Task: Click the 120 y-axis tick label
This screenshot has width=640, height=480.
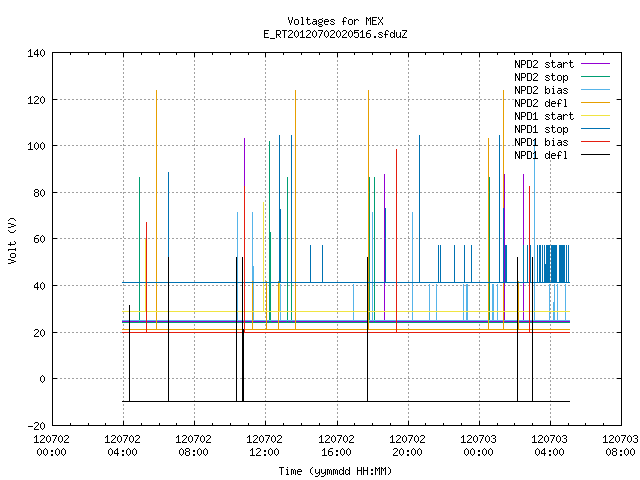Action: point(36,100)
